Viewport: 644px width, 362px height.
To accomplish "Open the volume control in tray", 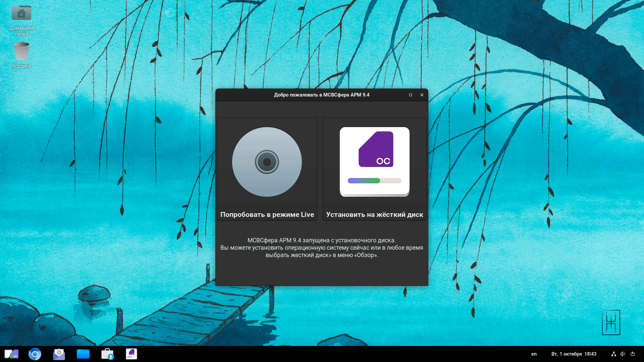I will (x=623, y=354).
